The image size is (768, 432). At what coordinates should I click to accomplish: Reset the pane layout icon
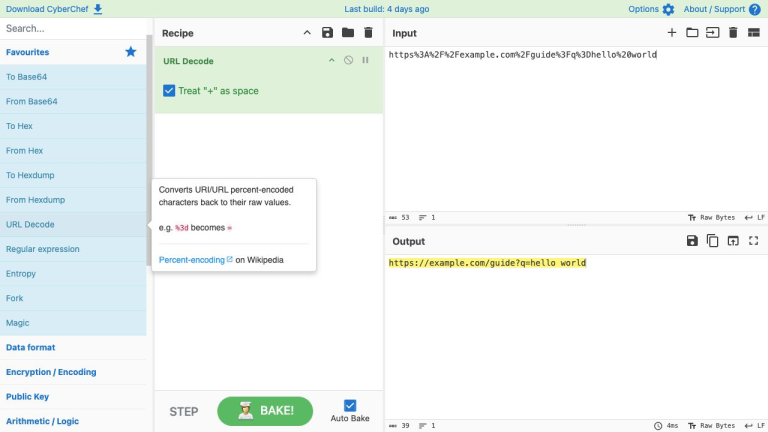754,33
